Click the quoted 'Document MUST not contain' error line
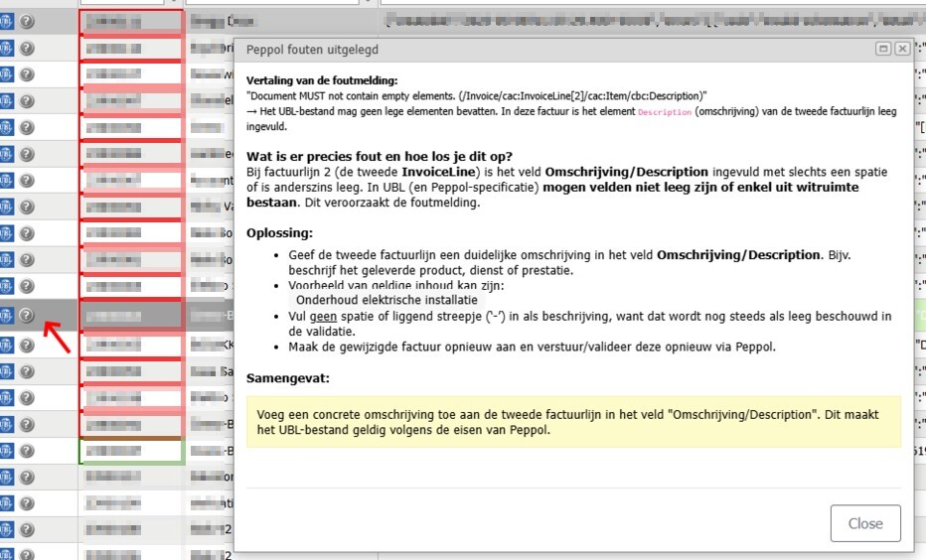 (476, 95)
